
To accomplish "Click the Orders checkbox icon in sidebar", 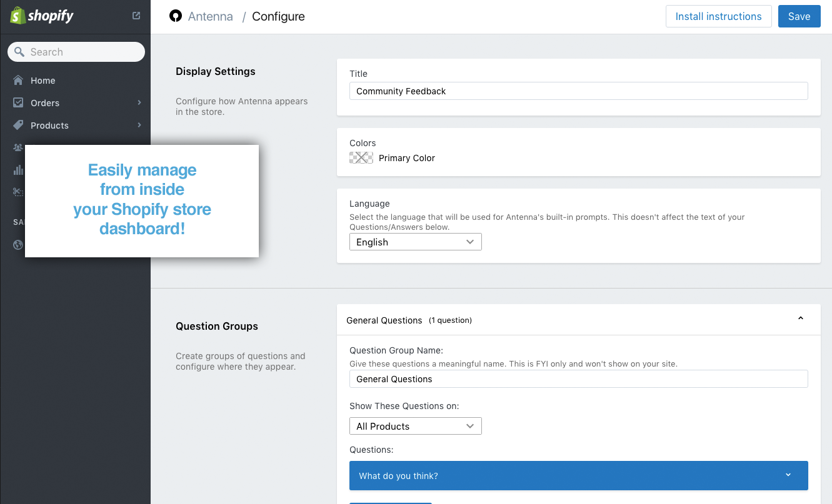I will [x=18, y=103].
